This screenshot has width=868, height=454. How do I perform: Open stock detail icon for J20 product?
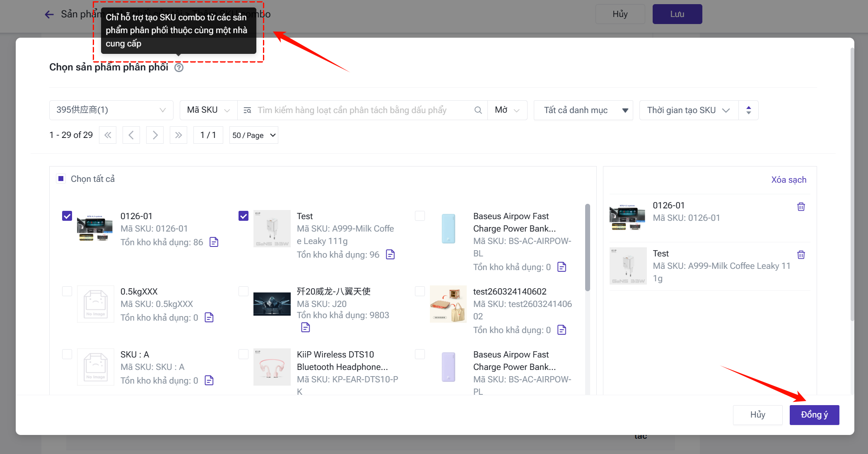coord(306,328)
